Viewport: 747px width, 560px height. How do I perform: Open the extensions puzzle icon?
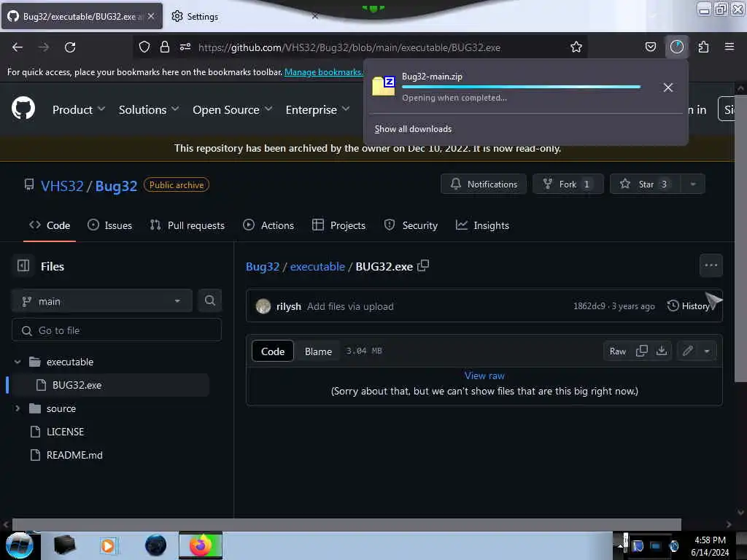pyautogui.click(x=703, y=47)
